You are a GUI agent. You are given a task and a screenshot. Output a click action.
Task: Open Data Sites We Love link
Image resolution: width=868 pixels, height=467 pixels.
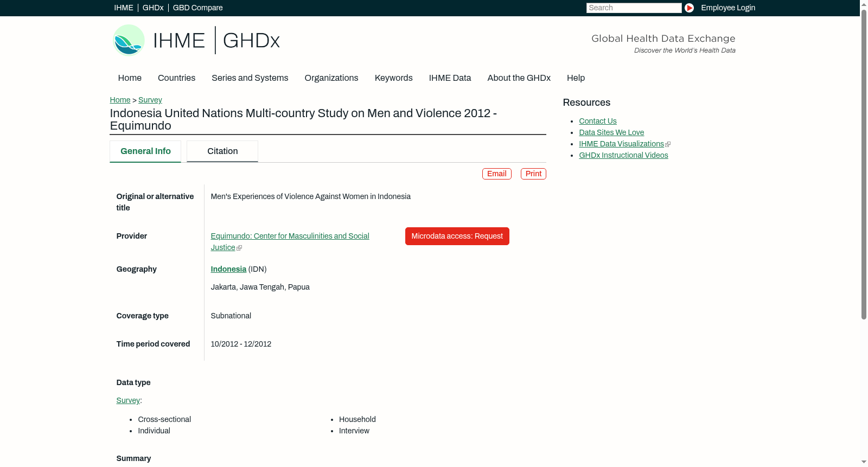click(x=611, y=133)
